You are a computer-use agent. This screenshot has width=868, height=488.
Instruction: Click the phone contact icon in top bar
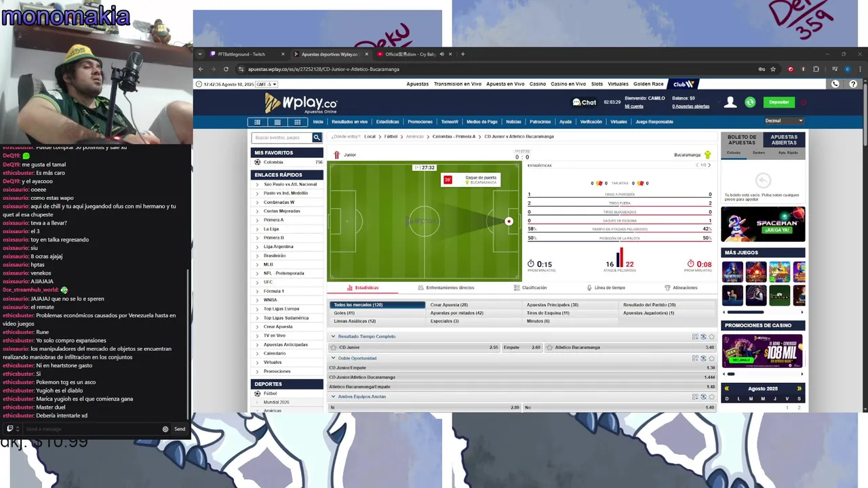(x=835, y=84)
